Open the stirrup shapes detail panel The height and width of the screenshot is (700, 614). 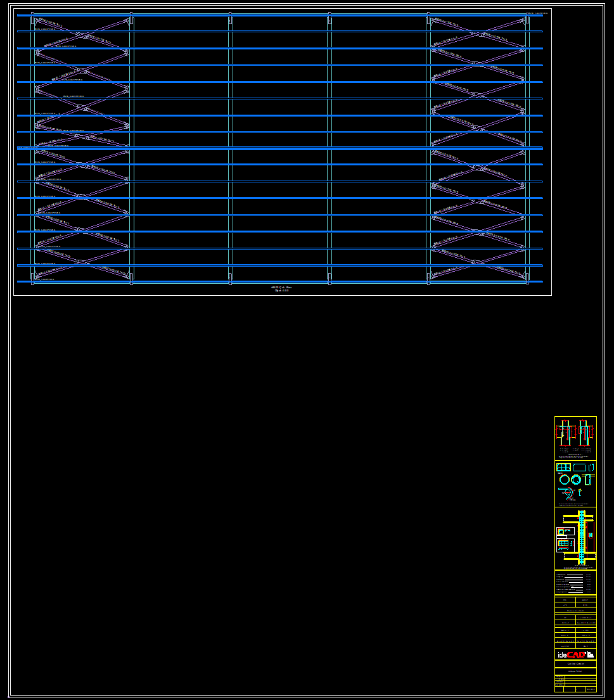[x=575, y=483]
